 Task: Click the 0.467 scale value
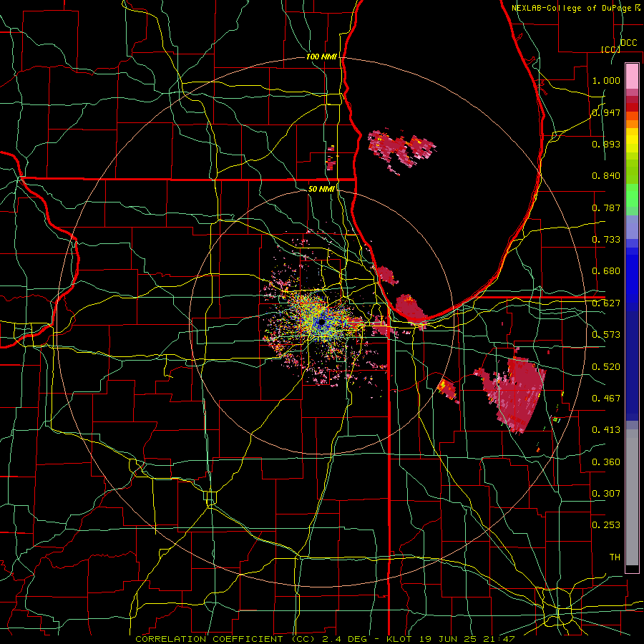[x=606, y=399]
